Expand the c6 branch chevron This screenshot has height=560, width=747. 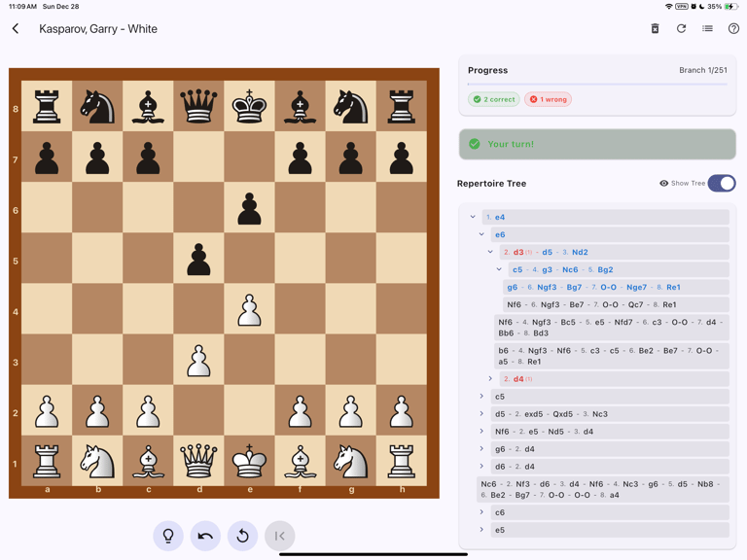pos(481,512)
